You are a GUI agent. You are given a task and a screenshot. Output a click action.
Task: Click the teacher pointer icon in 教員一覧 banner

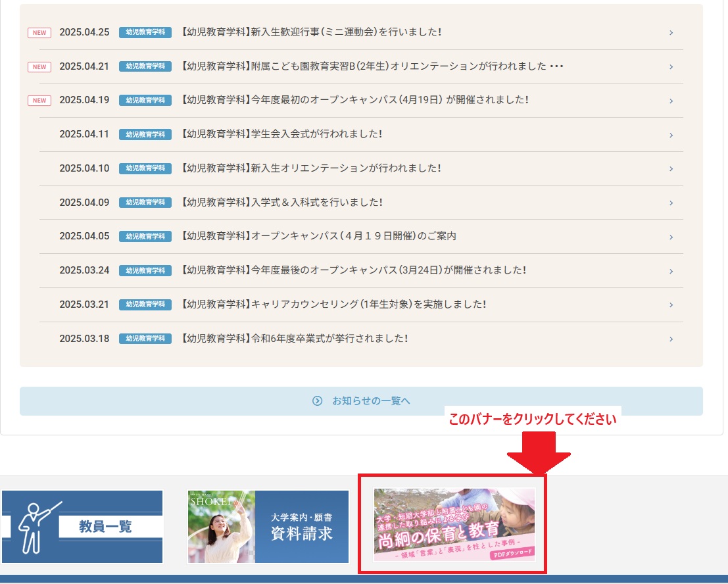[x=34, y=526]
